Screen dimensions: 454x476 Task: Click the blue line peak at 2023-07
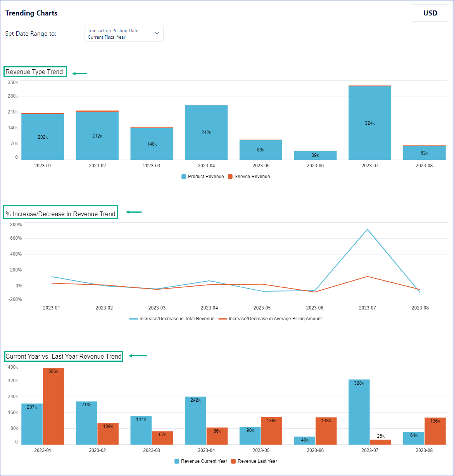367,229
